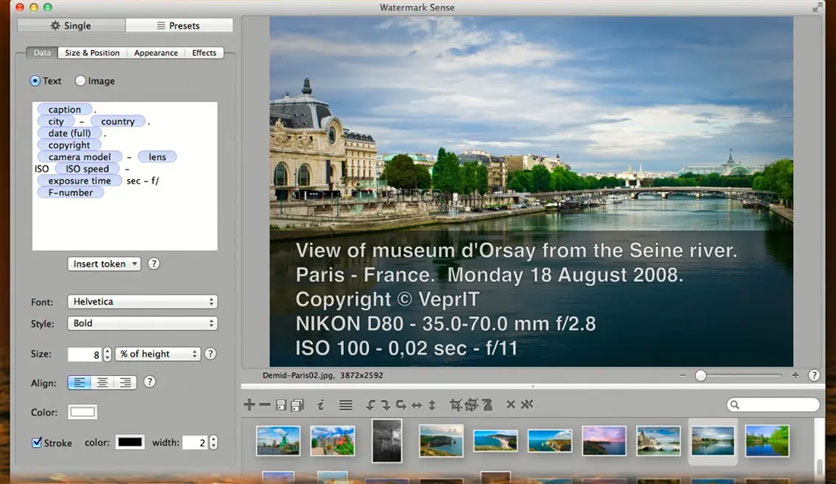Screen dimensions: 836x484
Task: Open help beside the Align buttons
Action: pyautogui.click(x=150, y=382)
